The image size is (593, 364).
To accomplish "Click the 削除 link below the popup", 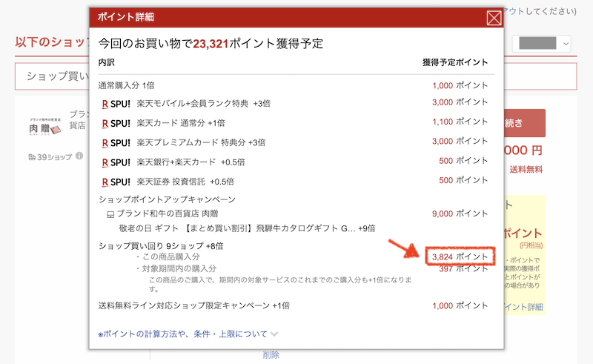I will coord(271,355).
